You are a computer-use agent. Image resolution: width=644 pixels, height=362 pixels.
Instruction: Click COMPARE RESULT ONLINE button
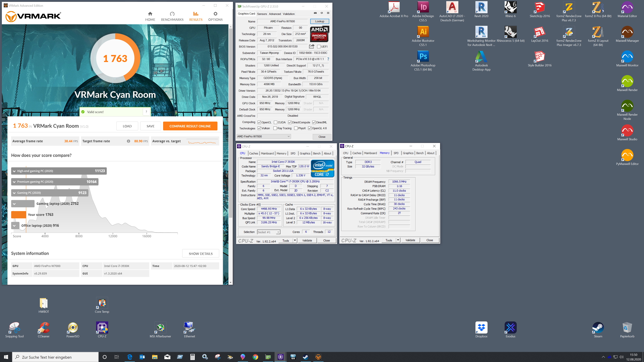pyautogui.click(x=190, y=126)
